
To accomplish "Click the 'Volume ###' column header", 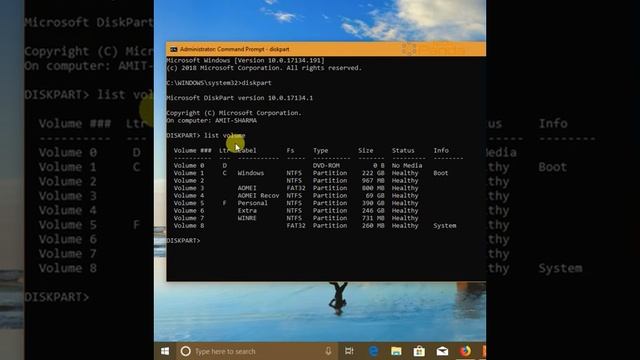I will (193, 151).
